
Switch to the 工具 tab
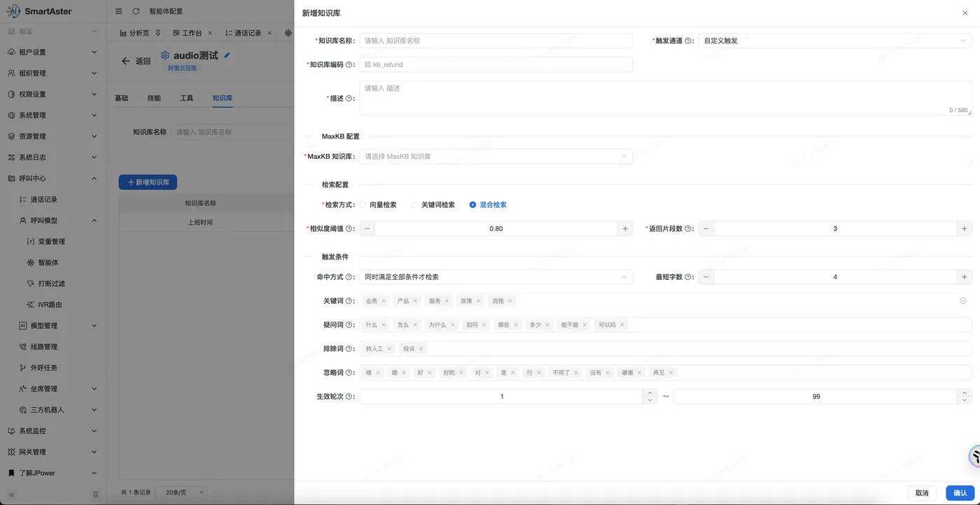[186, 98]
